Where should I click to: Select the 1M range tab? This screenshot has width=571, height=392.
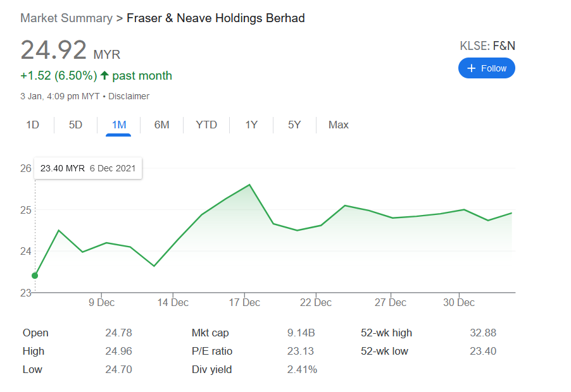pos(119,125)
